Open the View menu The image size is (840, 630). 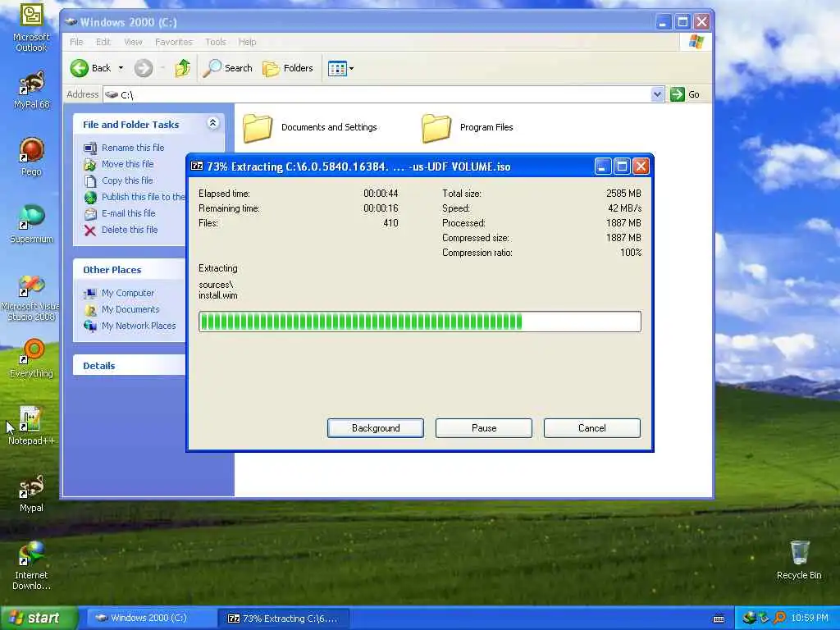click(133, 42)
